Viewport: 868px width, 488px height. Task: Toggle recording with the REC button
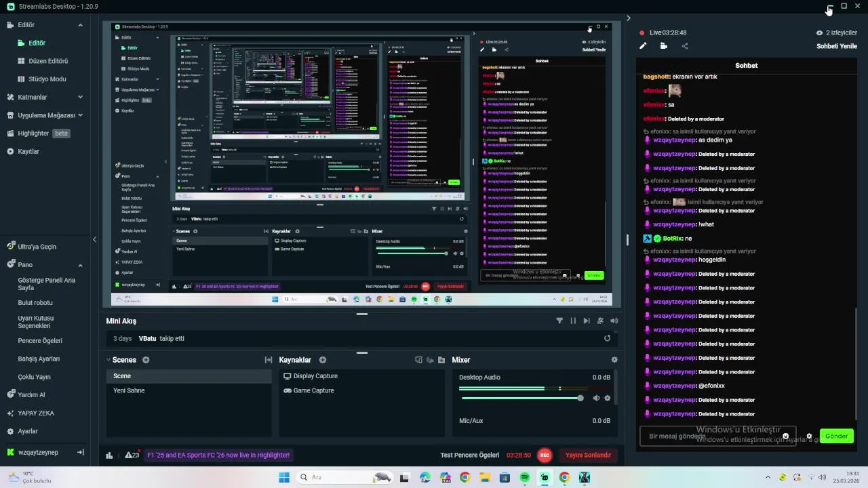pyautogui.click(x=544, y=455)
